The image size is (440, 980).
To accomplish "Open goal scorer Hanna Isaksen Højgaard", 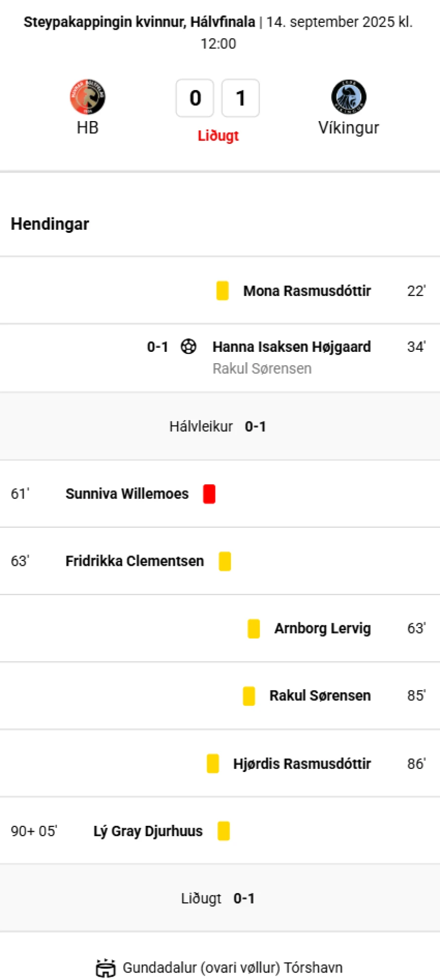I will (292, 347).
